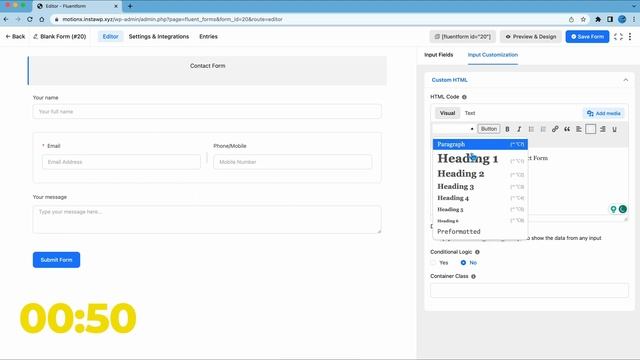Bookmark this page with the star

583,19
